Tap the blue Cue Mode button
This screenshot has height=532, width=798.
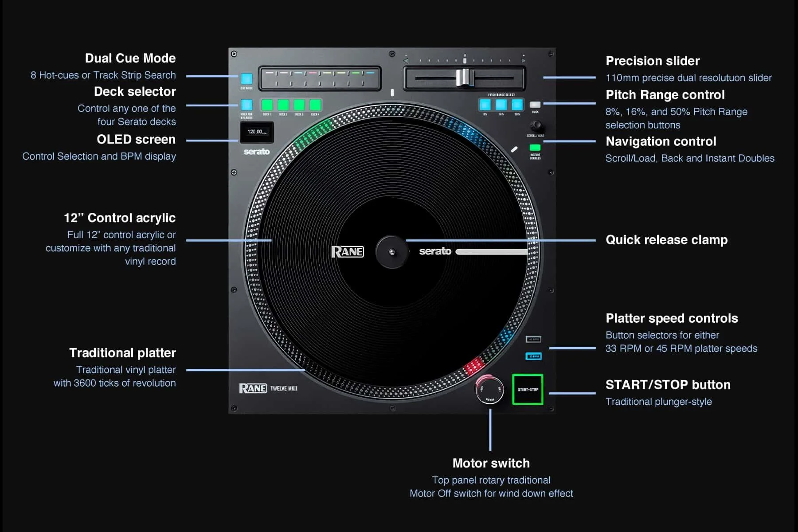pos(246,79)
